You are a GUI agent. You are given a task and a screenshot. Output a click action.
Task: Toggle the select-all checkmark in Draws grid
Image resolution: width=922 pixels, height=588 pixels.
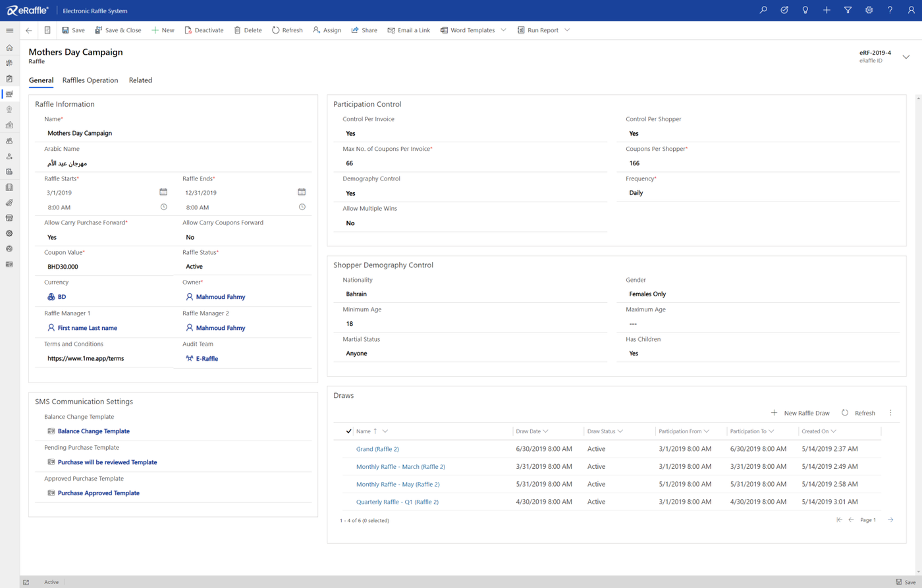pos(348,431)
